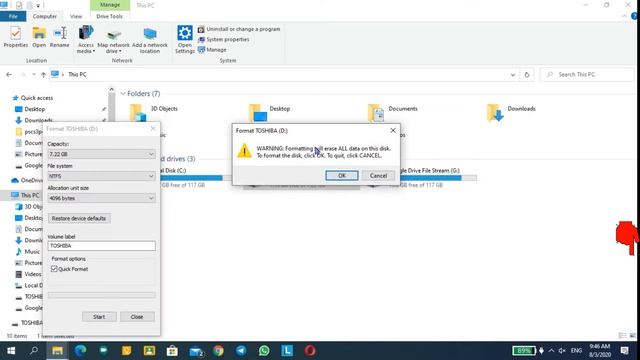Click Cancel in the format warning dialog
The image size is (640, 360).
[x=378, y=176]
